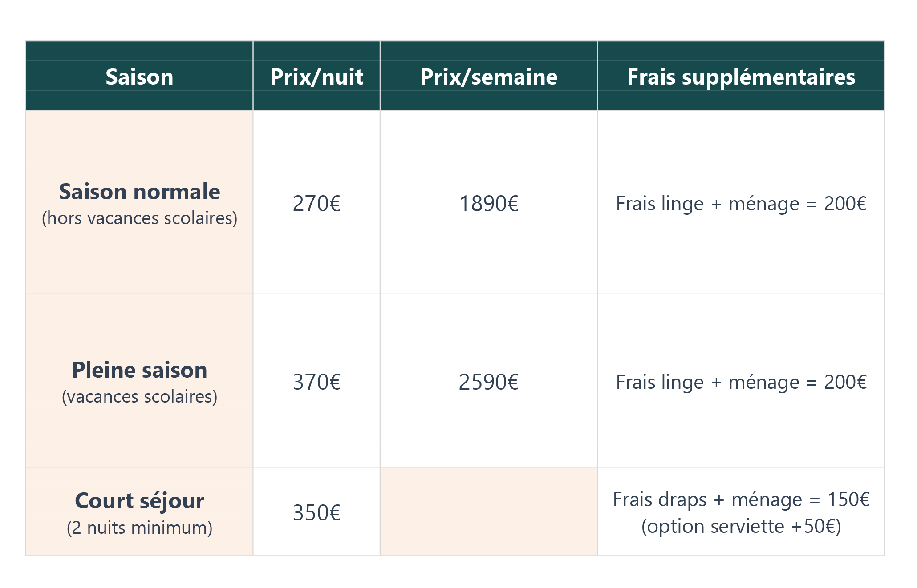Select the Frais supplémentaires header
917x588 pixels.
point(741,77)
